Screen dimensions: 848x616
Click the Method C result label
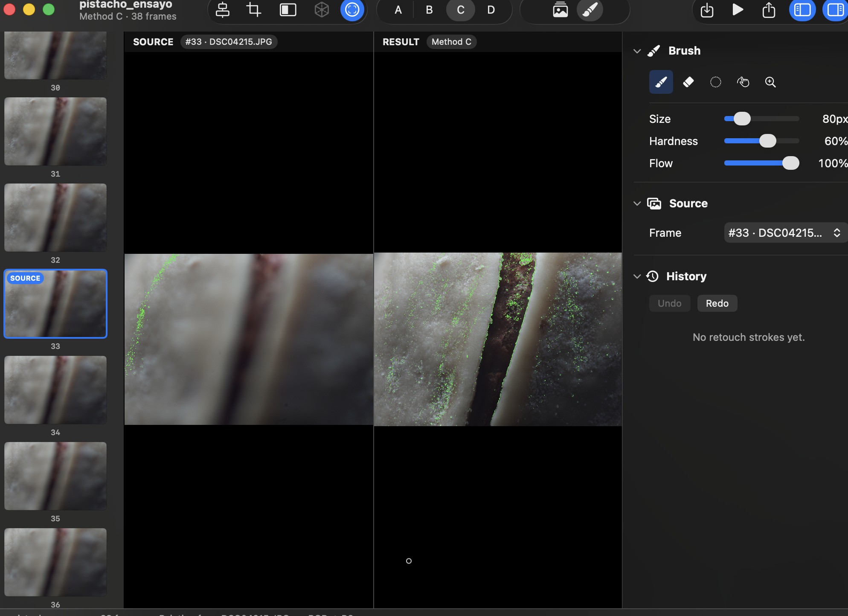pos(451,42)
